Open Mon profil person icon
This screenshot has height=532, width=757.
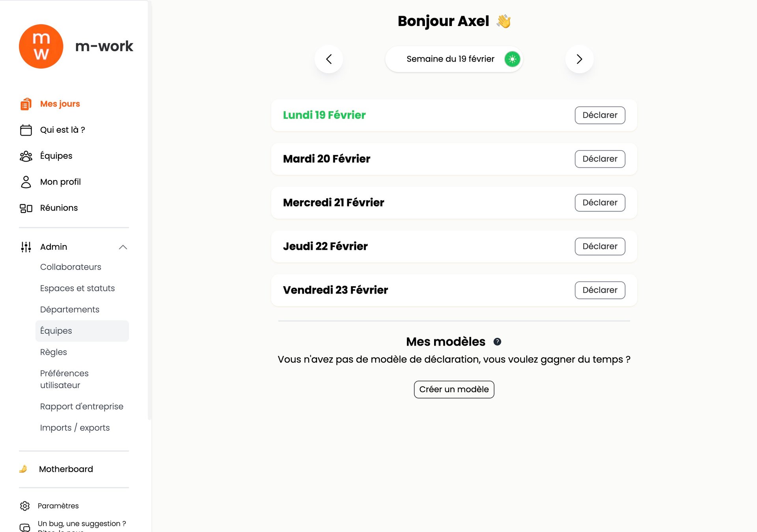pyautogui.click(x=26, y=182)
